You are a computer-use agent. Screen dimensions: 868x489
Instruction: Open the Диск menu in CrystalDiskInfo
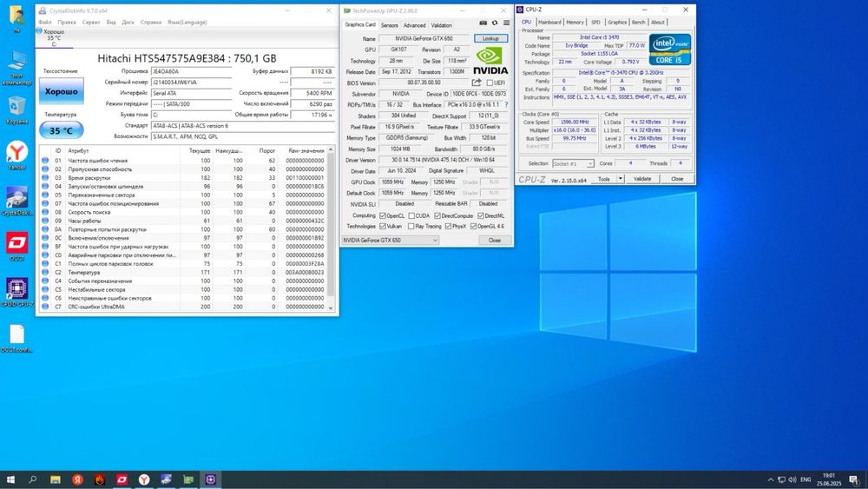point(128,23)
